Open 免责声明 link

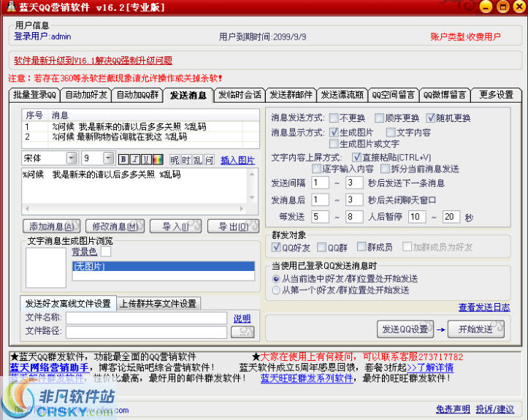coord(453,409)
